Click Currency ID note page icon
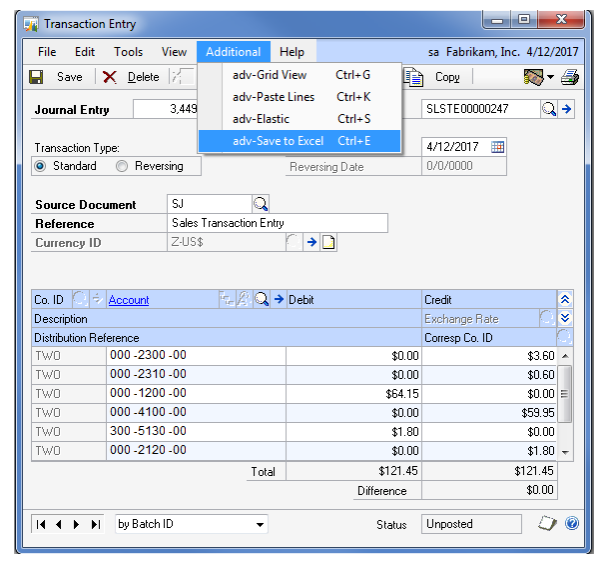606x566 pixels. [x=329, y=242]
